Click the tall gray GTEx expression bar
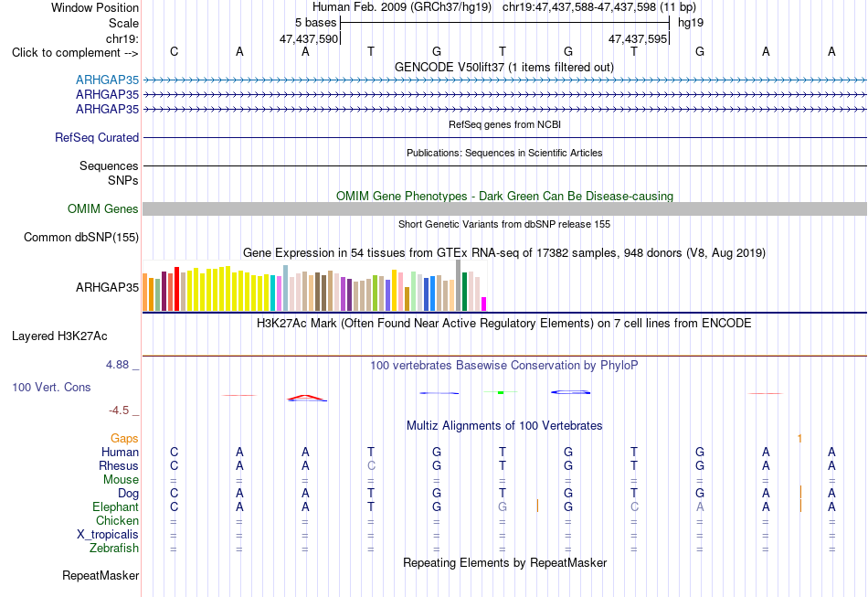Viewport: 868px width, 597px height. tap(458, 285)
